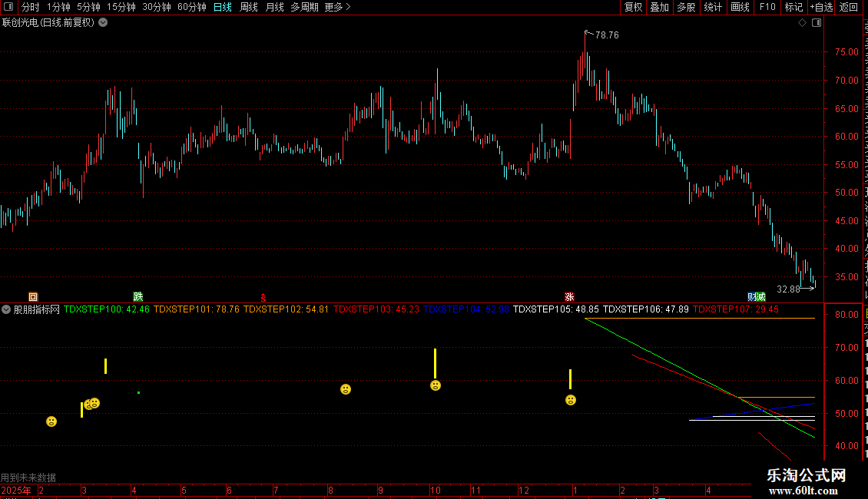Click the 返回 back button
This screenshot has width=868, height=499.
849,7
